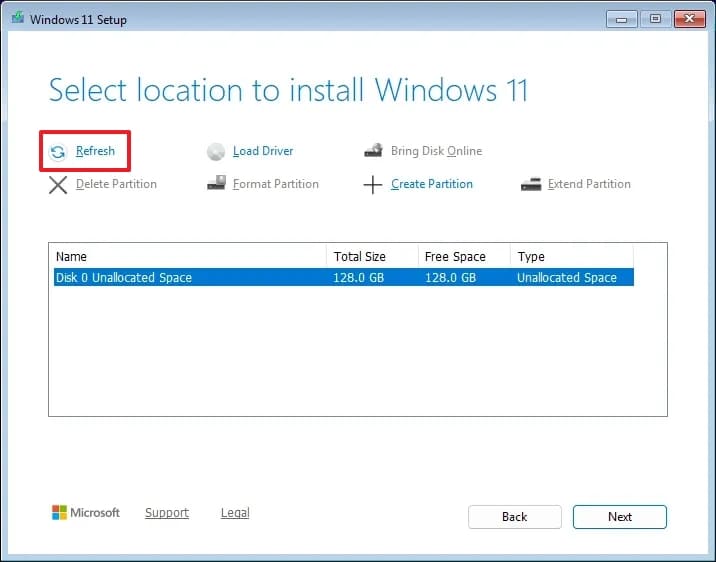Viewport: 716px width, 562px height.
Task: Click the Bring Disk Online drive icon
Action: pos(374,150)
